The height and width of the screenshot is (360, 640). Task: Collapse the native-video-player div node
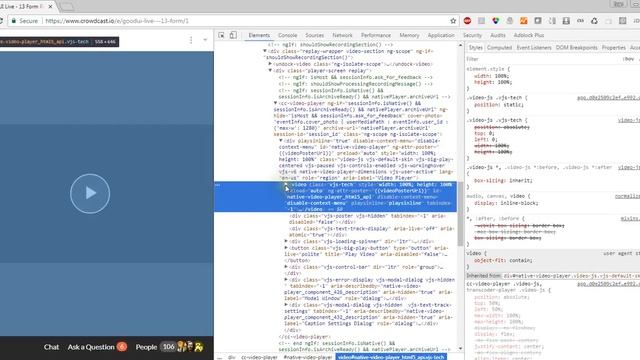[281, 141]
